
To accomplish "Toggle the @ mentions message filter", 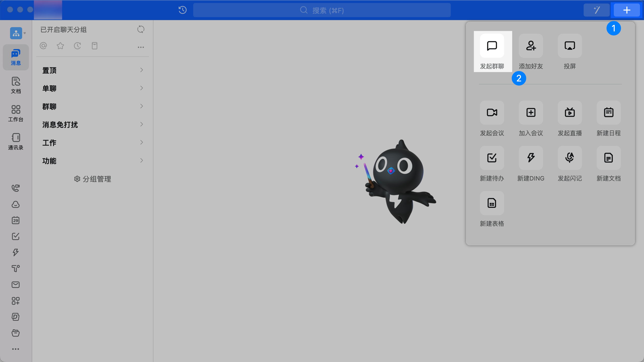I will point(43,46).
